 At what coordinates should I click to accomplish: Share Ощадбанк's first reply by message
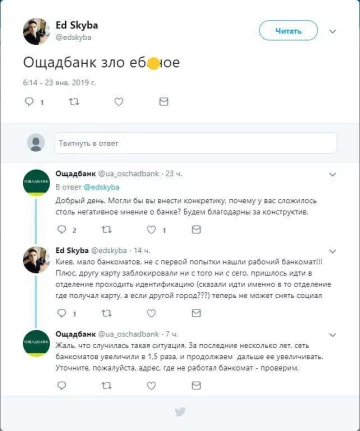(x=196, y=229)
